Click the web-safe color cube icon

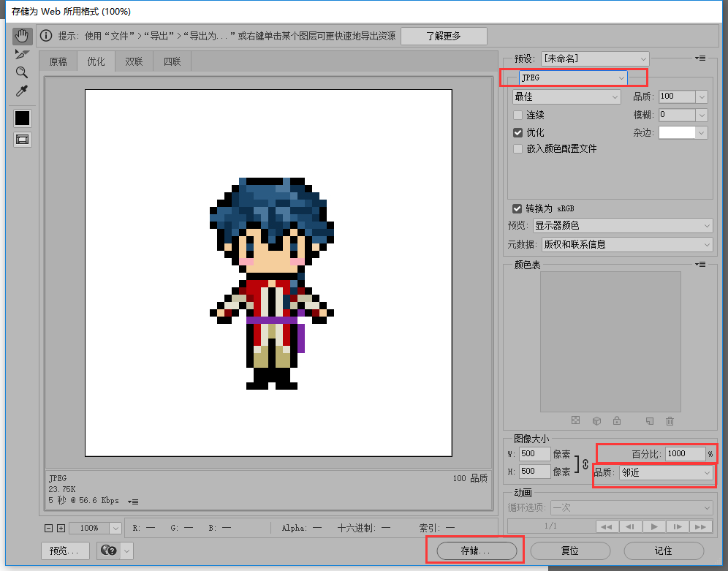pos(596,420)
